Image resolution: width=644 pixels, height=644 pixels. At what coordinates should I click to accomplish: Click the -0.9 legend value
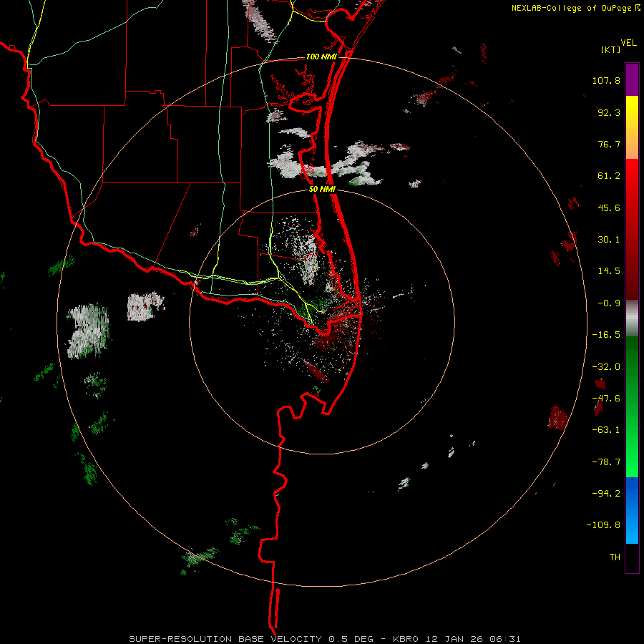609,303
